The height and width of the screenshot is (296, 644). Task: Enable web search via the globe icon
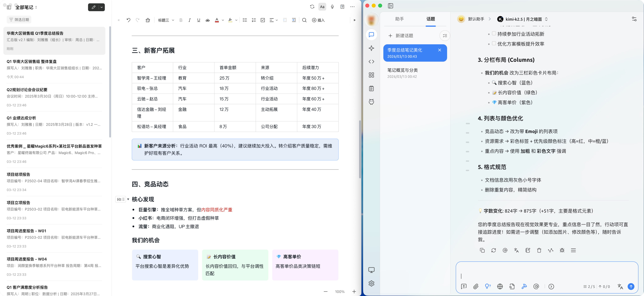(500, 287)
